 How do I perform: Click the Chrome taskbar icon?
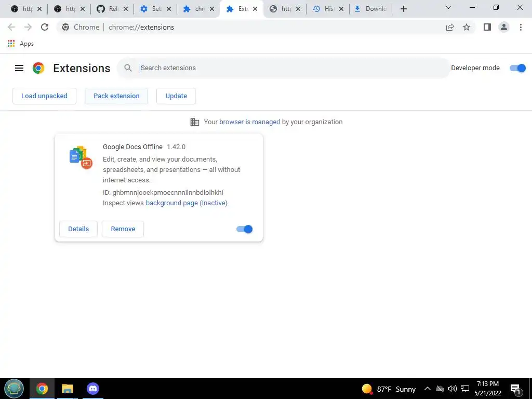point(42,389)
